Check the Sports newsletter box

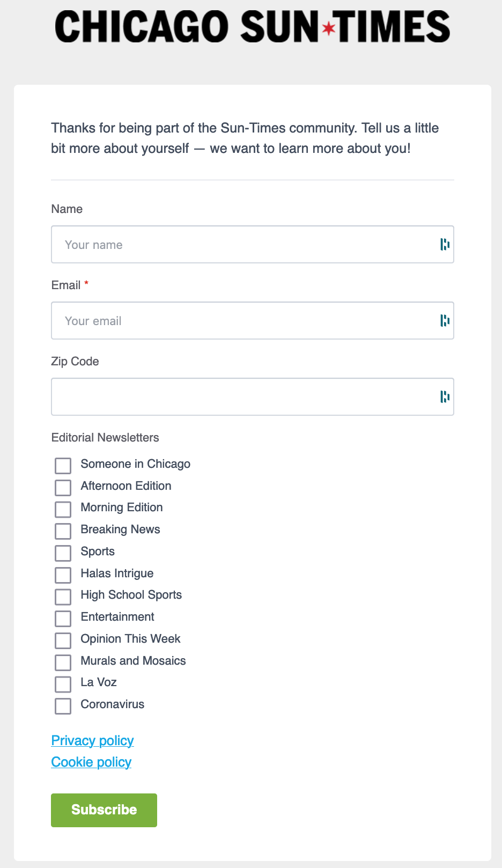63,553
